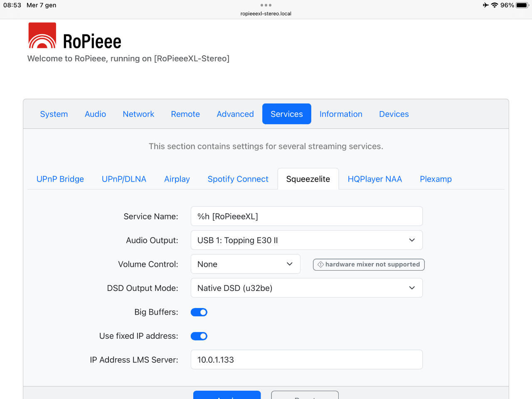Expand the Volume Control dropdown
The image size is (532, 399).
point(245,264)
